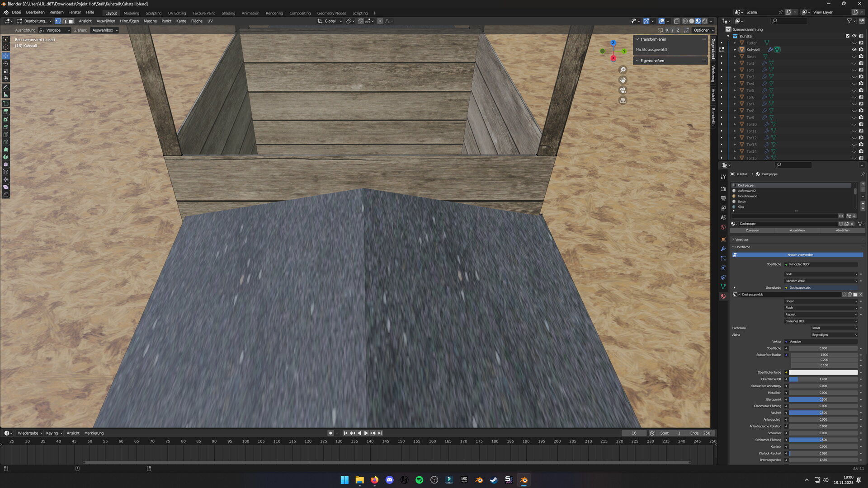Open Spotify from the taskbar
The image size is (868, 488).
(419, 480)
